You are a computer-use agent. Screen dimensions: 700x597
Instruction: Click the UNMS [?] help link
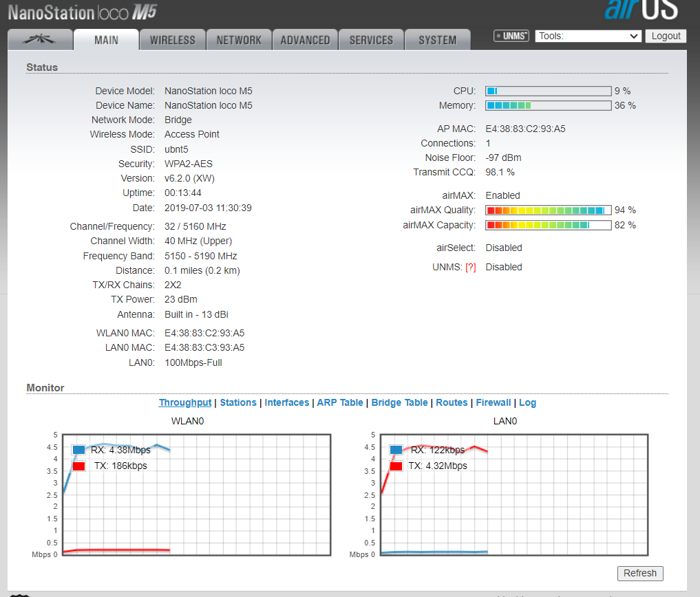click(471, 268)
